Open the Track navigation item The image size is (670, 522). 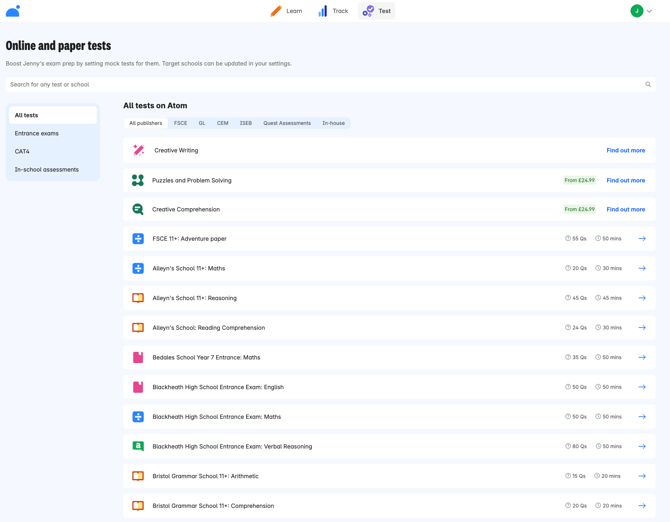point(333,11)
